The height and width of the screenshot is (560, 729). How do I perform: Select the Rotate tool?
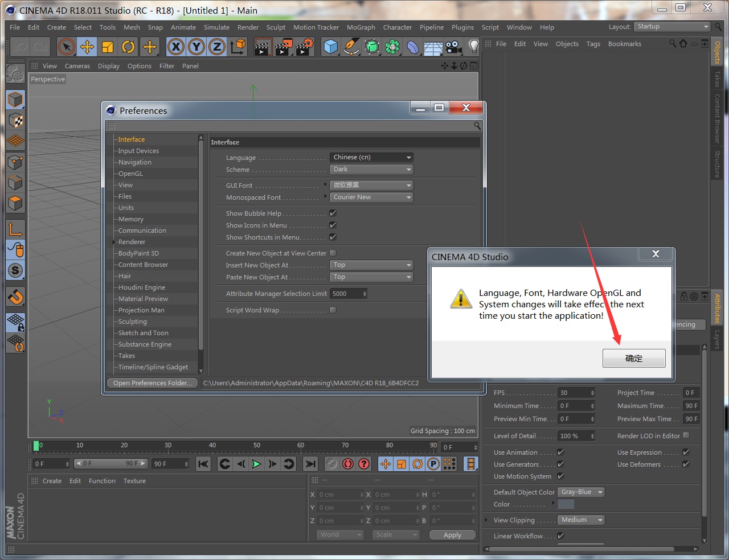pyautogui.click(x=128, y=47)
